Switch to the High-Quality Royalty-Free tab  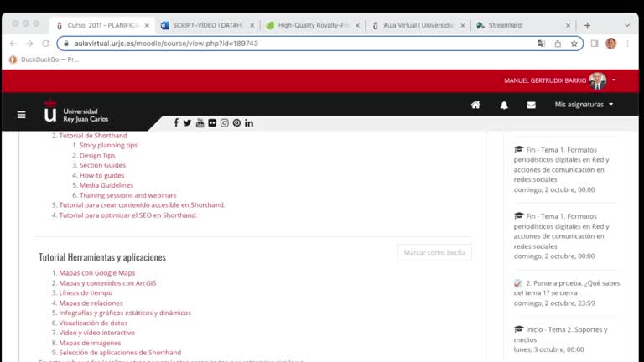[x=312, y=25]
